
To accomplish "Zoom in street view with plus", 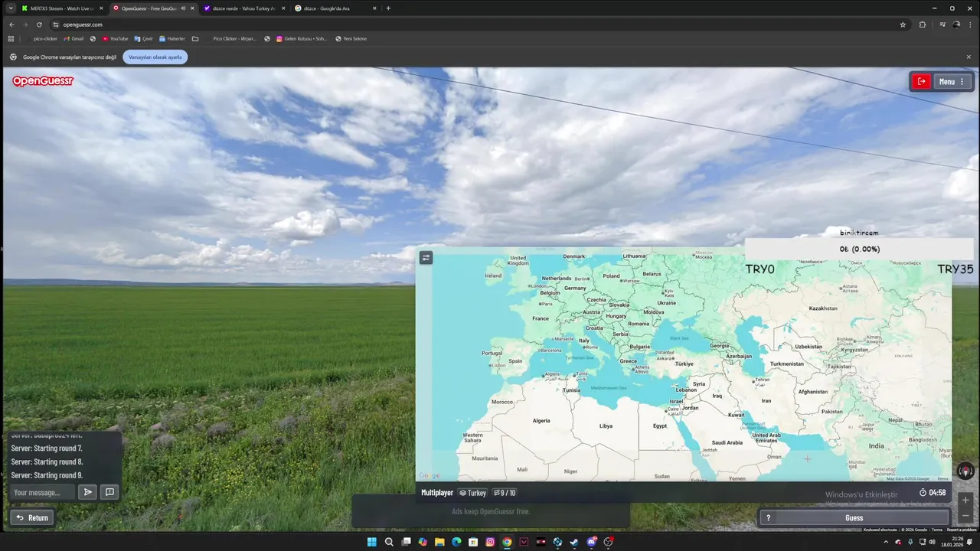I will pyautogui.click(x=965, y=500).
